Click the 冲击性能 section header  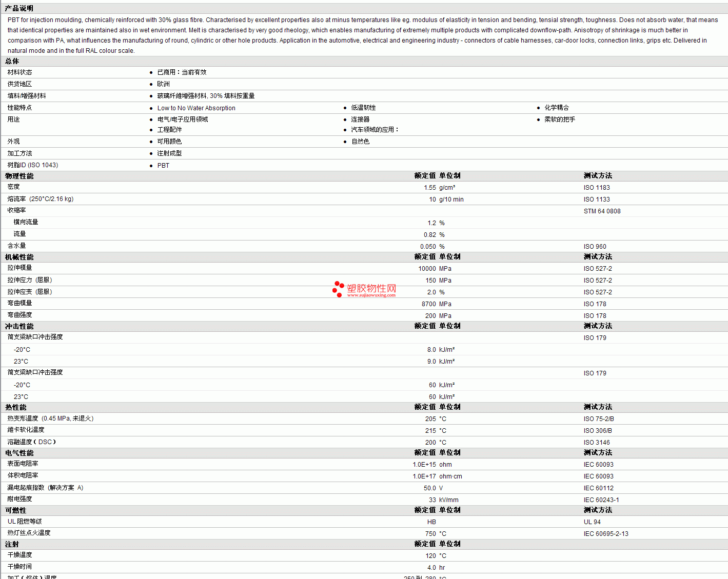[x=19, y=326]
